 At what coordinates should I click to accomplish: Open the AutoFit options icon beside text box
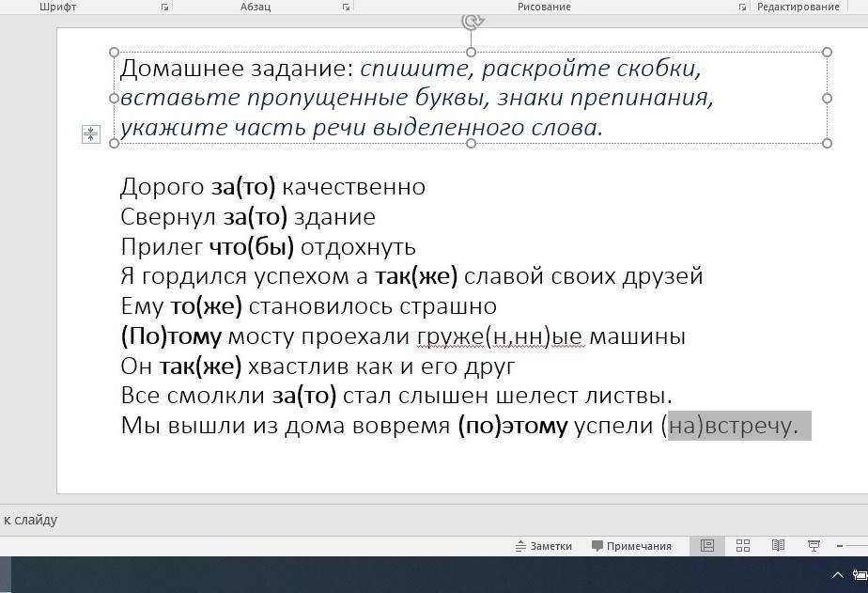(91, 134)
